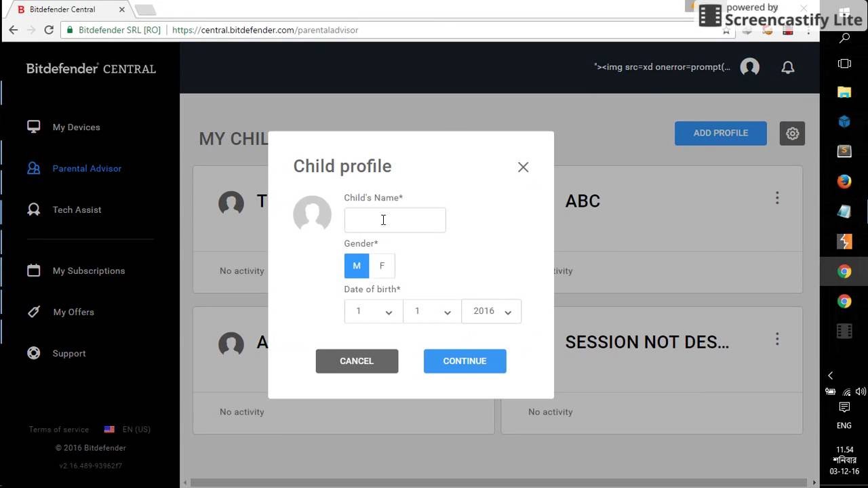This screenshot has width=868, height=488.
Task: Open Action Center notifications icon
Action: tap(844, 407)
